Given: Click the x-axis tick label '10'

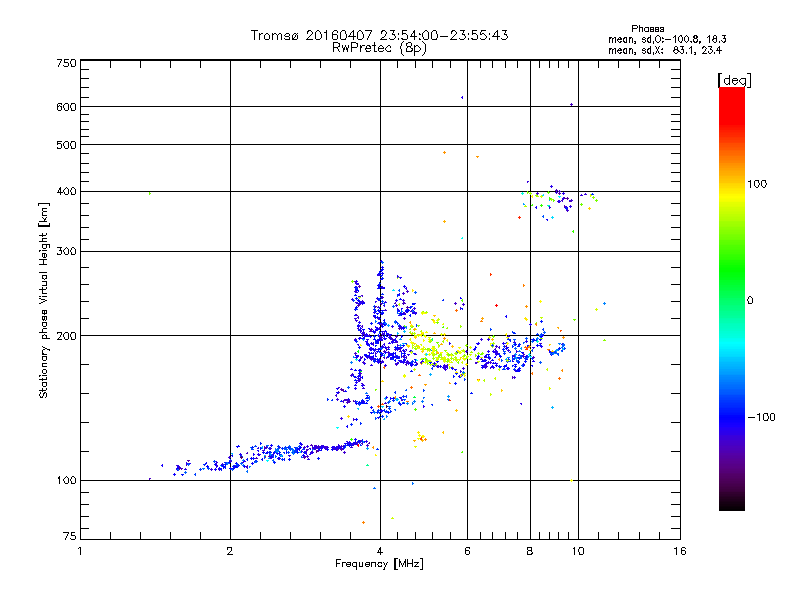Looking at the screenshot, I should click(x=578, y=551).
